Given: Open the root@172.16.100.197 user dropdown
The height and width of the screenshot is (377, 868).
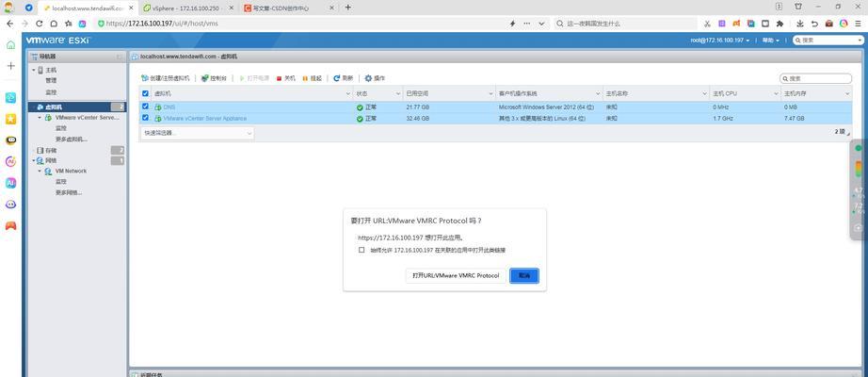Looking at the screenshot, I should tap(720, 41).
